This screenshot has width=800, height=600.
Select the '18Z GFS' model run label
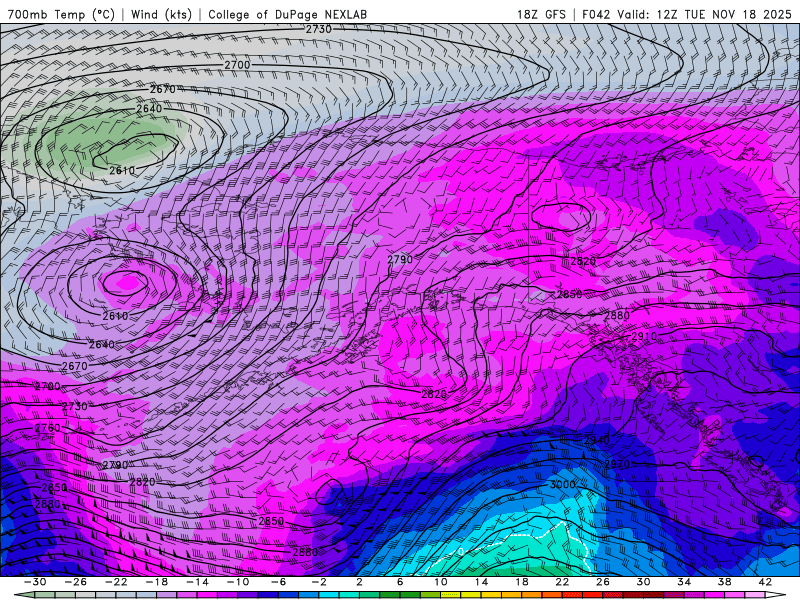tap(541, 14)
